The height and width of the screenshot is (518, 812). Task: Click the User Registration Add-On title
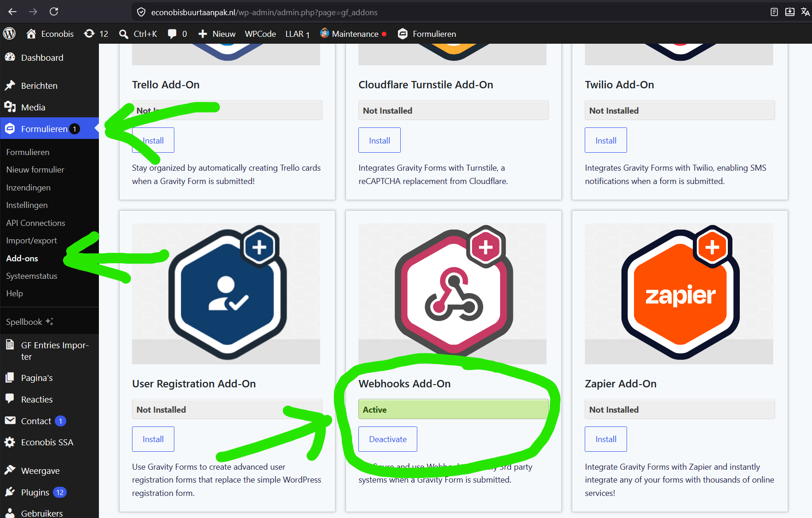coord(194,384)
